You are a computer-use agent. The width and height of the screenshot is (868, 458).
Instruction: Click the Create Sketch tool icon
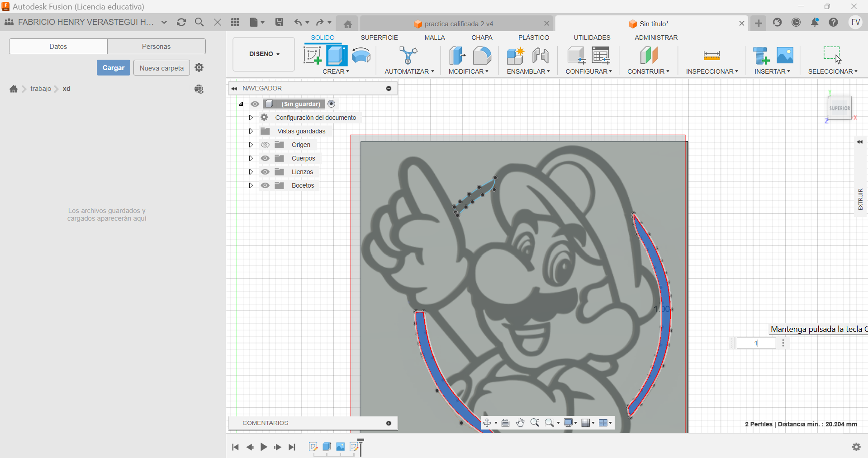point(313,56)
